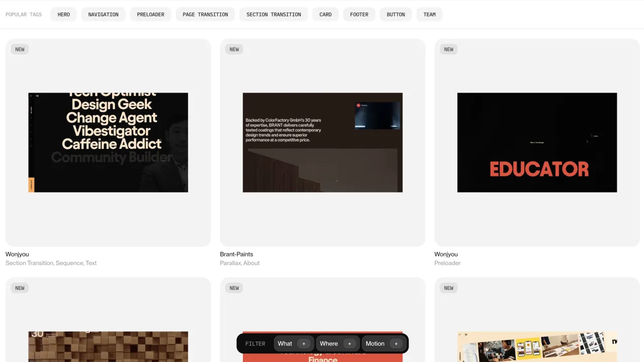Image resolution: width=644 pixels, height=362 pixels.
Task: Expand the Where filter plus icon
Action: [x=349, y=343]
